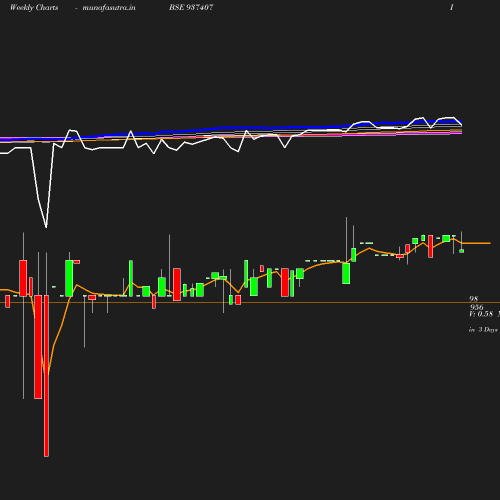Click the 'BSE 937407' symbol text
This screenshot has width=500, height=500.
click(191, 7)
